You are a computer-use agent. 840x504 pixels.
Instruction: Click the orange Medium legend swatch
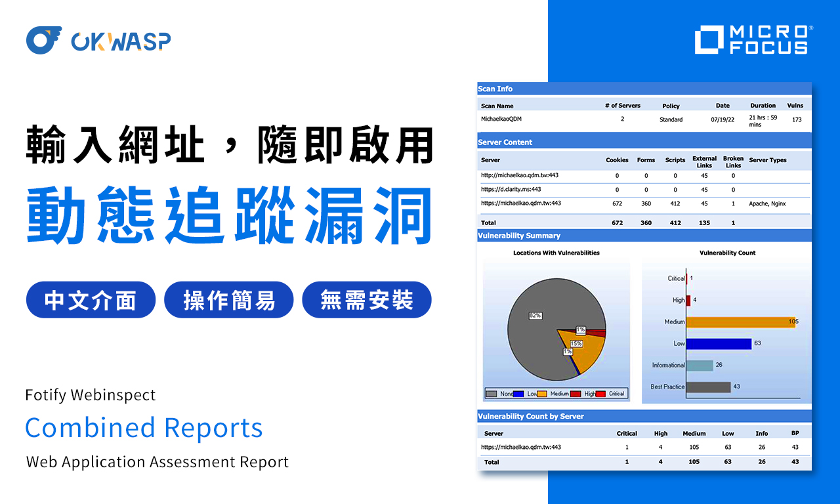tap(542, 394)
